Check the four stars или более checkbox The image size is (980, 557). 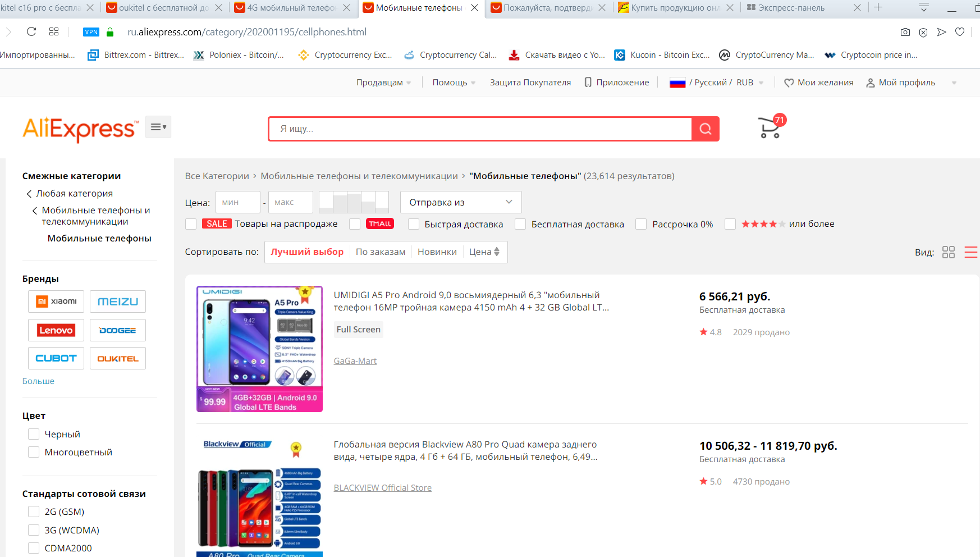coord(730,224)
